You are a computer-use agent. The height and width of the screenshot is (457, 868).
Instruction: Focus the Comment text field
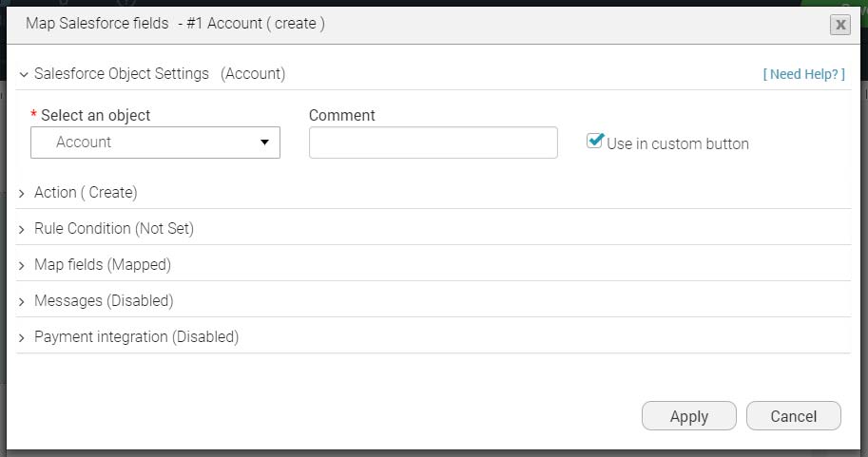(x=433, y=143)
